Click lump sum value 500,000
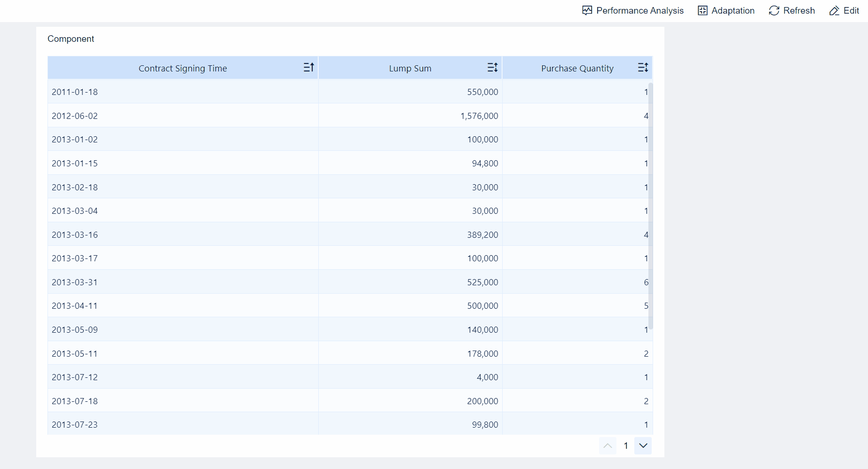The height and width of the screenshot is (469, 868). coord(482,305)
